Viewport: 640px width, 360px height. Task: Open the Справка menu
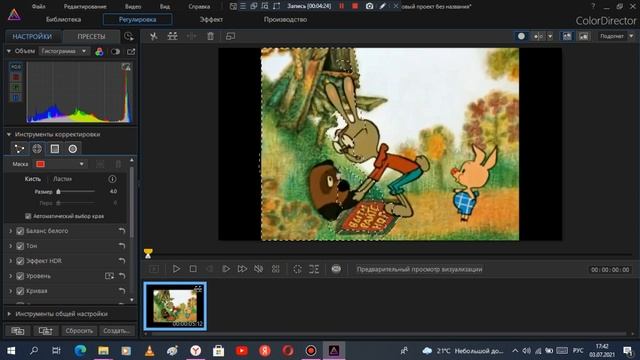click(x=199, y=6)
